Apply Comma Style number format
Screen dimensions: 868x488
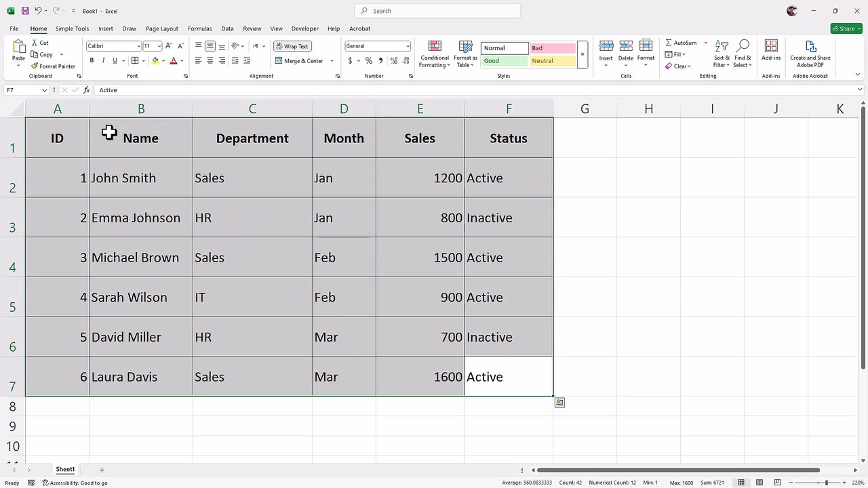[x=380, y=60]
